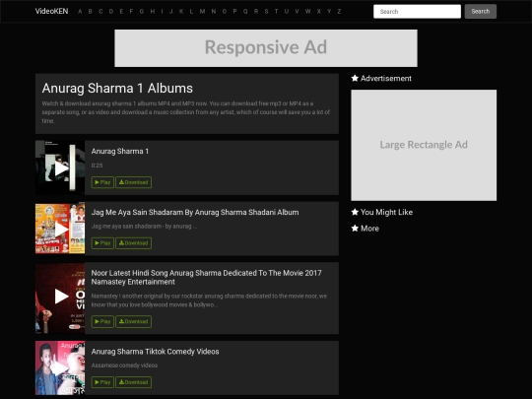The image size is (532, 399).
Task: Play thumbnail of Anurag Sharma Tiktok Comedy Videos
Action: tap(60, 367)
